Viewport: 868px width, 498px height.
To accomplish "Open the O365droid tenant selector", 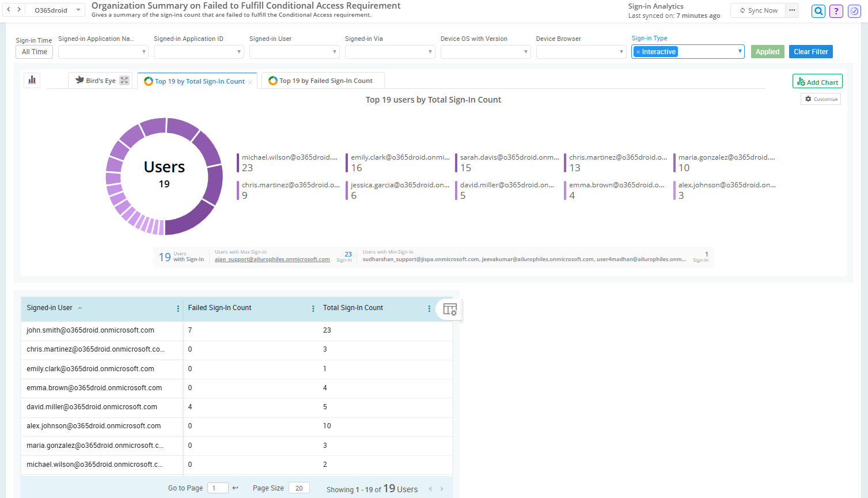I will [x=57, y=10].
